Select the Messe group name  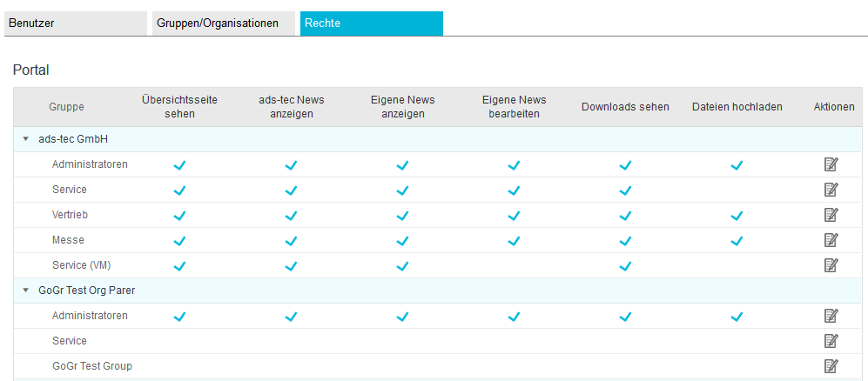(x=68, y=240)
